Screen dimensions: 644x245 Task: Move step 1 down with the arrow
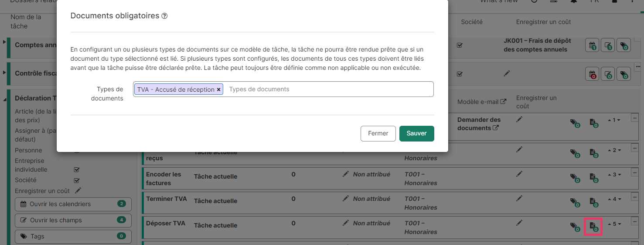coord(619,120)
